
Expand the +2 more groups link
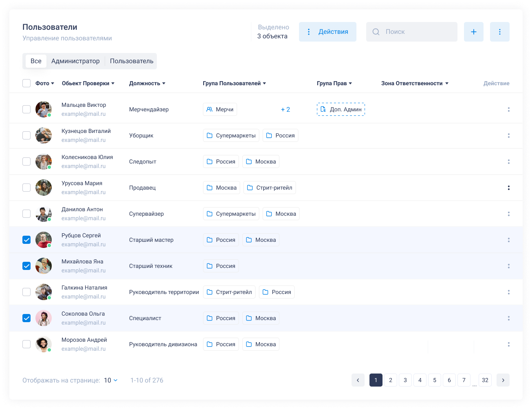pyautogui.click(x=285, y=109)
